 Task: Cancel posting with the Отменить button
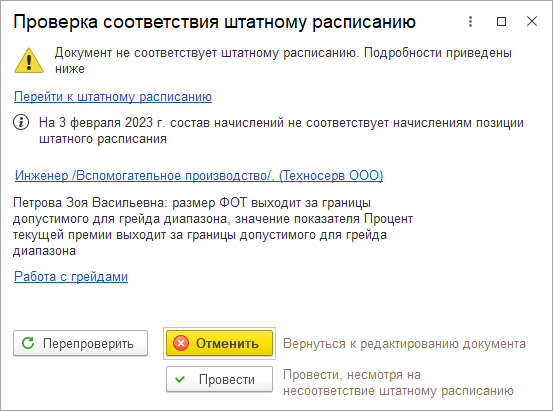pos(219,343)
